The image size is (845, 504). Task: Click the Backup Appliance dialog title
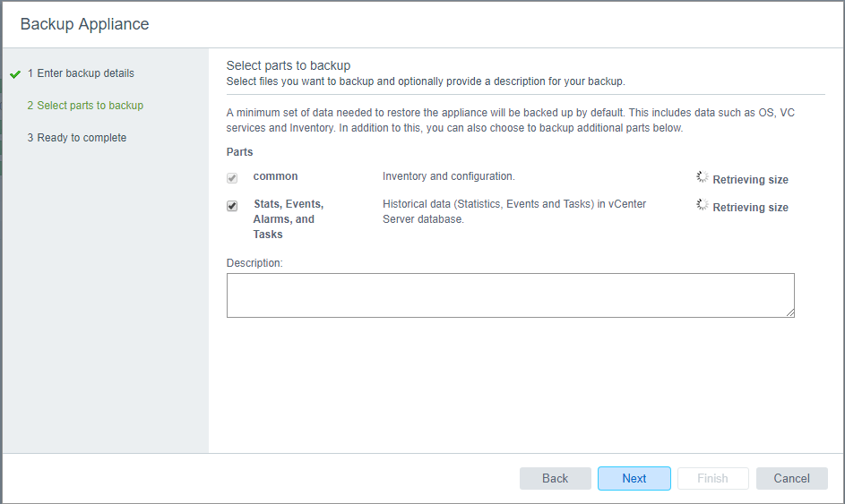(84, 24)
